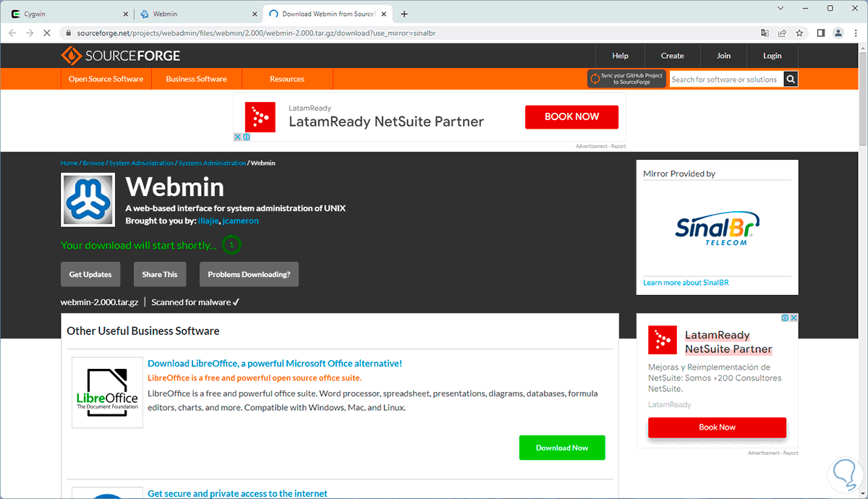This screenshot has height=499, width=868.
Task: Open the System Administration breadcrumb link
Action: pos(142,163)
